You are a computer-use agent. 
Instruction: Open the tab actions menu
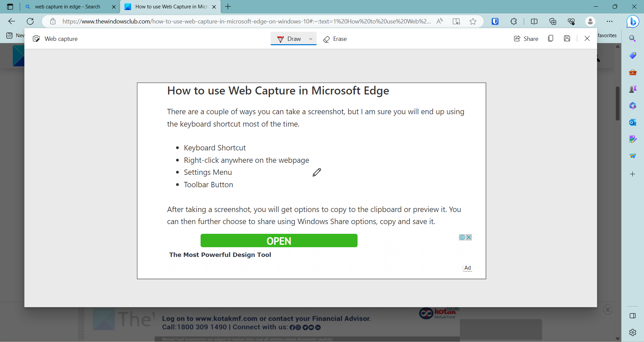click(10, 7)
